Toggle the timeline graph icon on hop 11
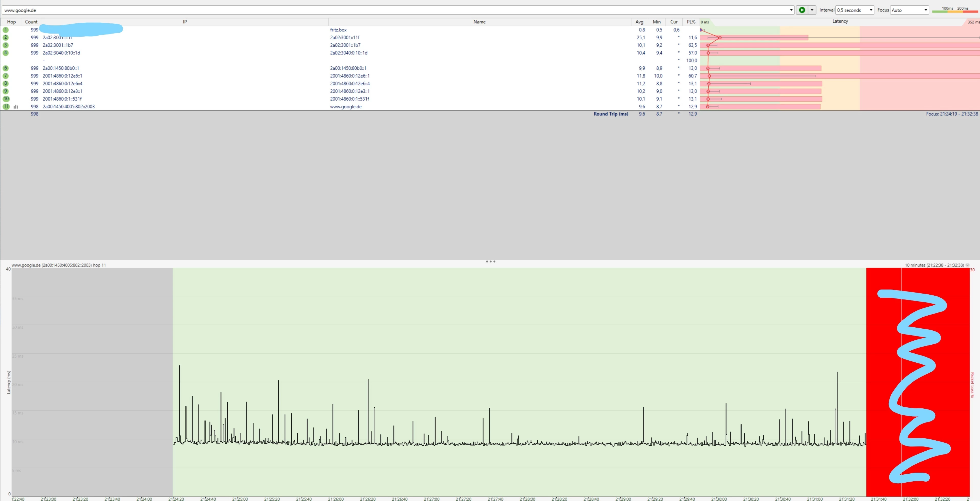This screenshot has height=501, width=980. (16, 107)
